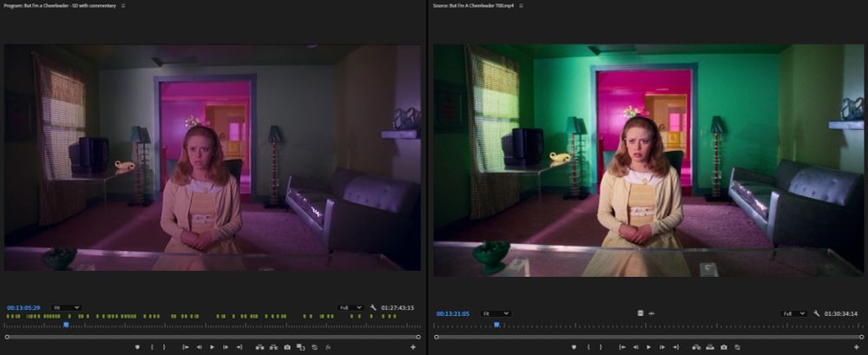Click the Extract button in Program monitor

pyautogui.click(x=273, y=347)
